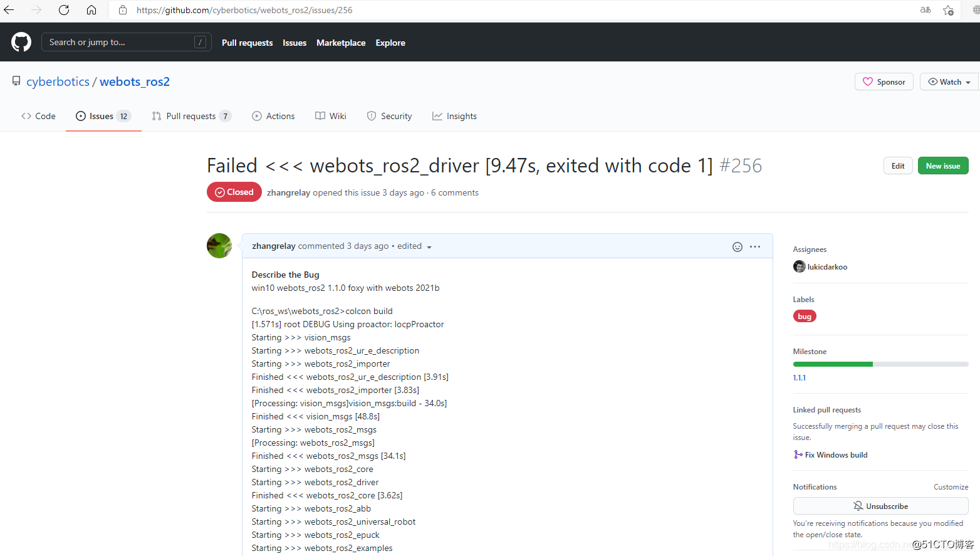Click the slash shortcut key badge in search box
Image resolution: width=980 pixels, height=556 pixels.
pos(201,42)
